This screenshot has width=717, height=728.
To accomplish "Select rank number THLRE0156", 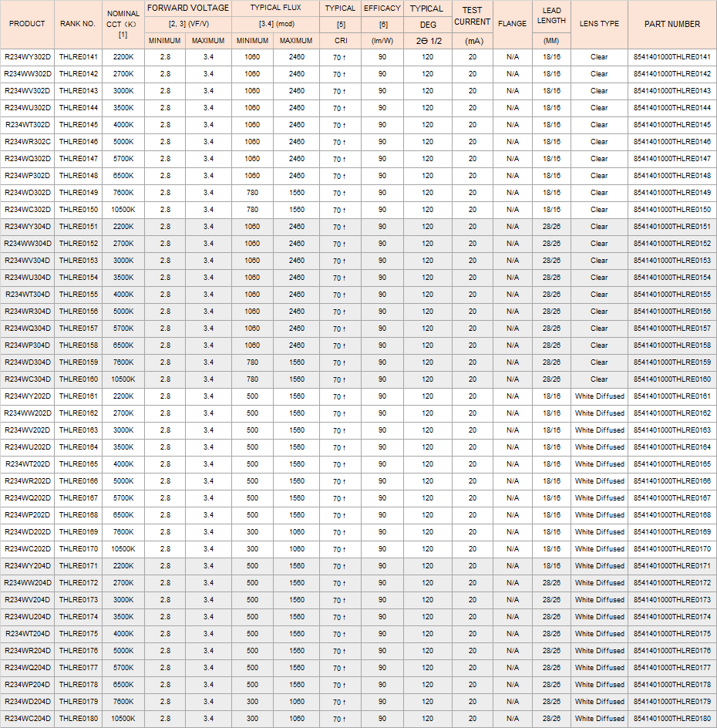I will tap(78, 311).
